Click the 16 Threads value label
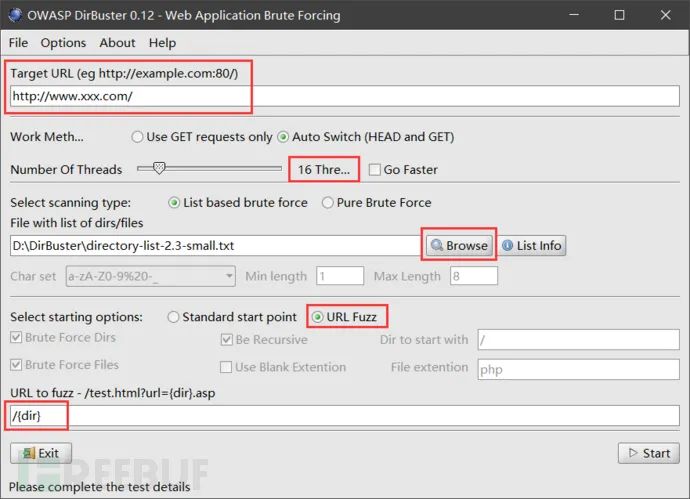This screenshot has height=499, width=690. tap(324, 169)
